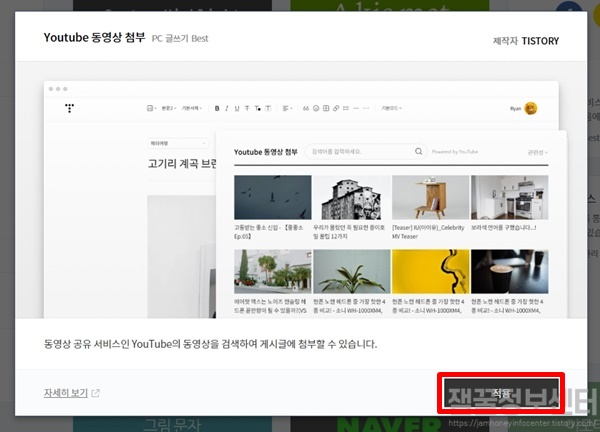Viewport: 600px width, 432px height.
Task: Click the Powered by YouTube label in the preview
Action: tap(455, 152)
